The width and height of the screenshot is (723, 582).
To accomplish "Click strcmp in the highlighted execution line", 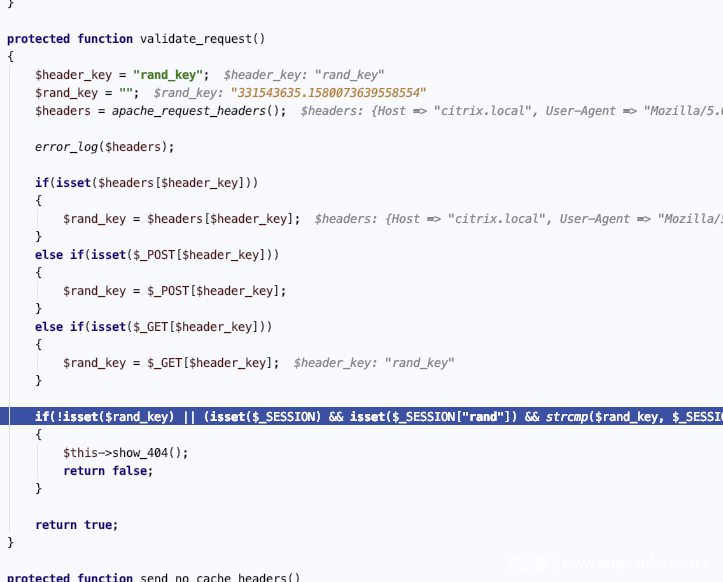I will (x=569, y=417).
